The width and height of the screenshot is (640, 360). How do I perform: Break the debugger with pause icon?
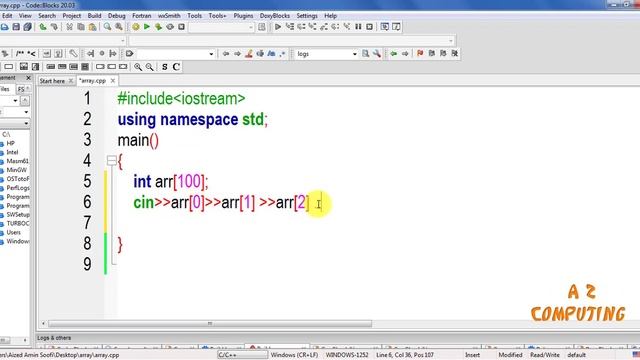pyautogui.click(x=358, y=27)
